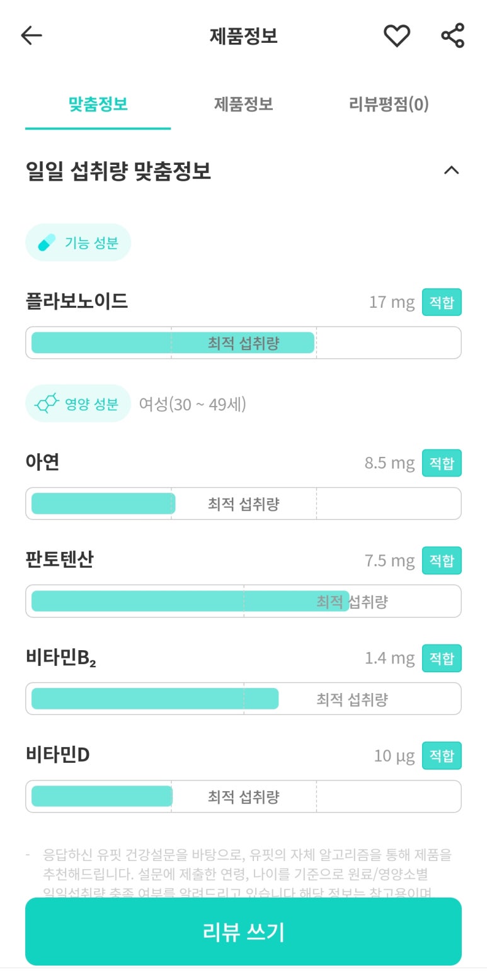Click the 플라보노이드 intake level bar

click(243, 343)
